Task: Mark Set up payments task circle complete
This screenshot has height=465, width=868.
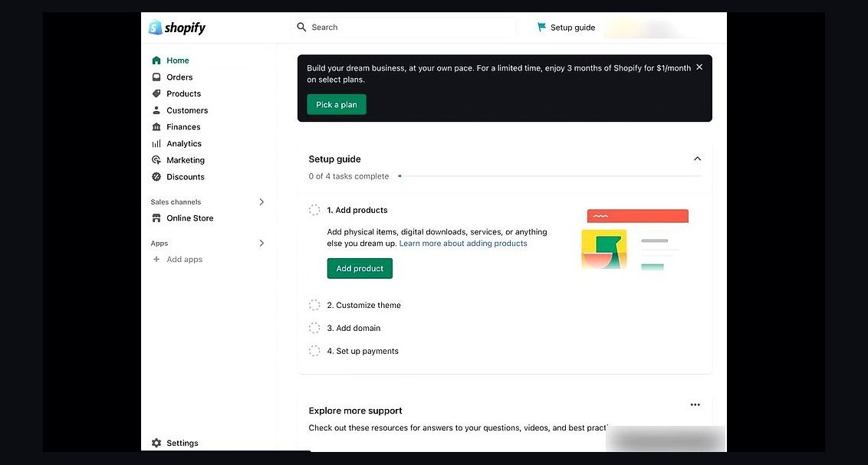Action: coord(314,351)
